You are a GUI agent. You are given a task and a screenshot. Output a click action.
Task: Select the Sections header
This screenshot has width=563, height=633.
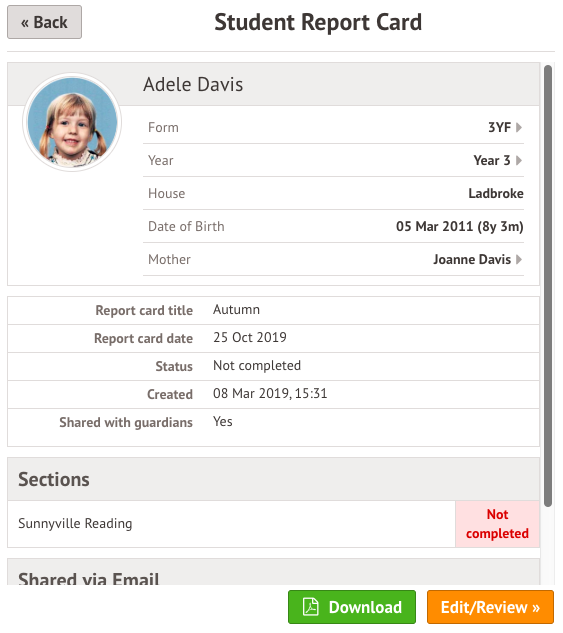(273, 479)
